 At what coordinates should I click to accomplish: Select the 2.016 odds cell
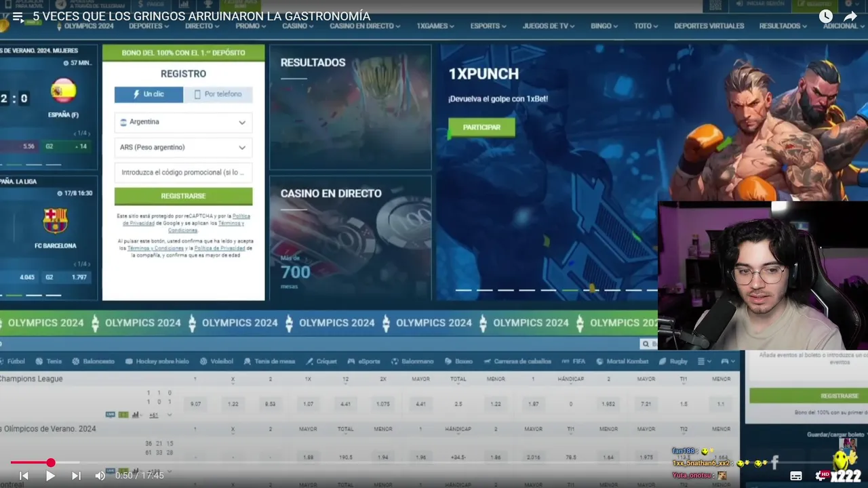pyautogui.click(x=533, y=457)
